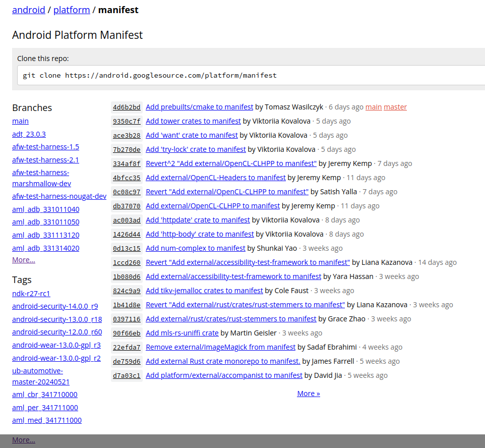Open 'Remove external/ImageMagick from manifest' commit
The image size is (485, 448).
pyautogui.click(x=220, y=347)
